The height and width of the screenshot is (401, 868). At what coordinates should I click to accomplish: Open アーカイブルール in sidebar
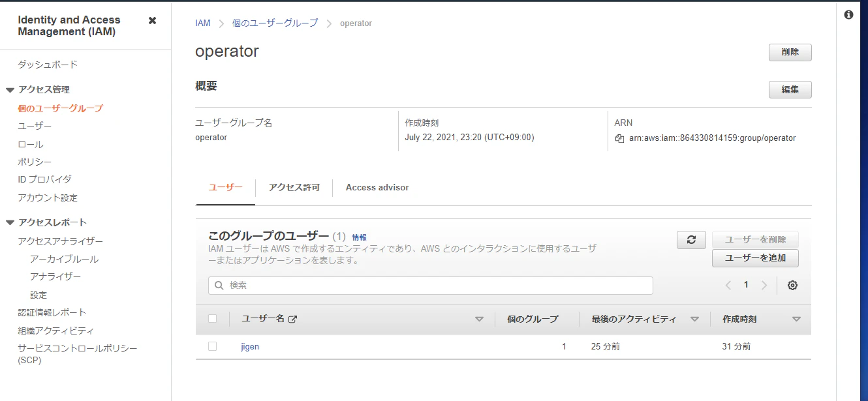[64, 259]
